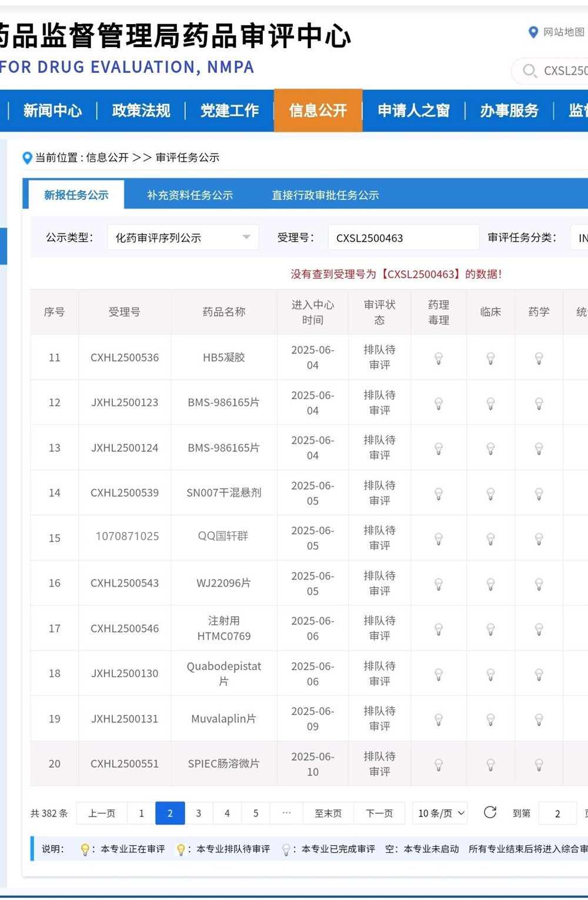Viewport: 588px width, 900px height.
Task: Go to next page with 下一页
Action: coord(379,813)
